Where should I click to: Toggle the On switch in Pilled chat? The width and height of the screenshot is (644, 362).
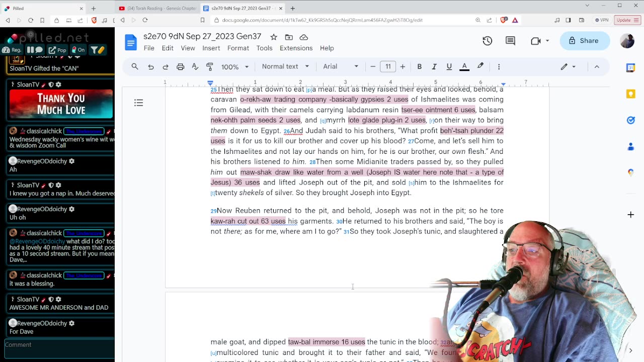pyautogui.click(x=77, y=50)
